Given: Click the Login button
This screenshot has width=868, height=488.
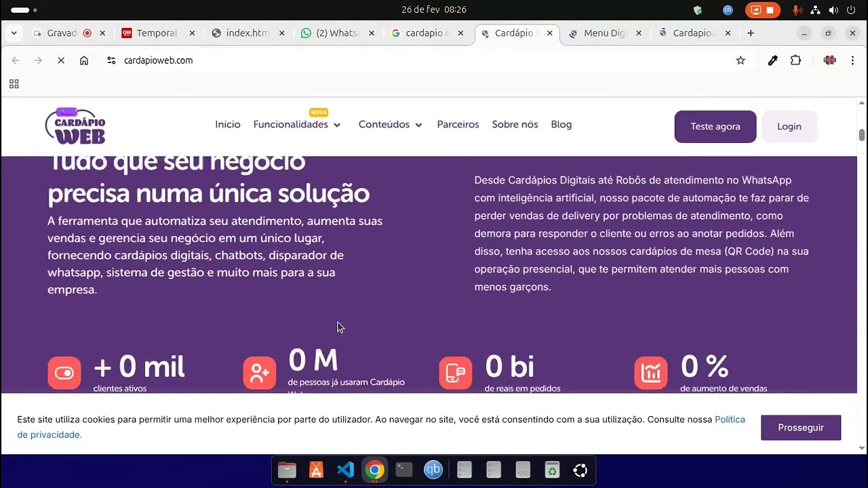Looking at the screenshot, I should pos(789,127).
